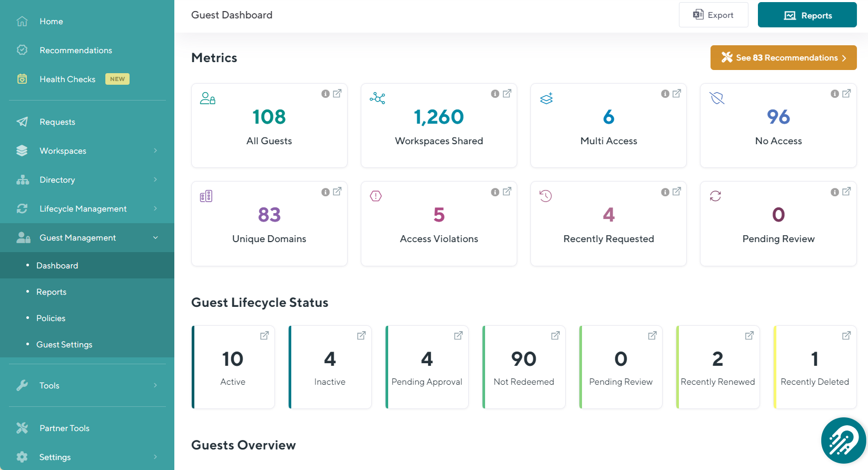Screen dimensions: 868x470
Task: Open the Unique Domains metric card
Action: point(269,224)
